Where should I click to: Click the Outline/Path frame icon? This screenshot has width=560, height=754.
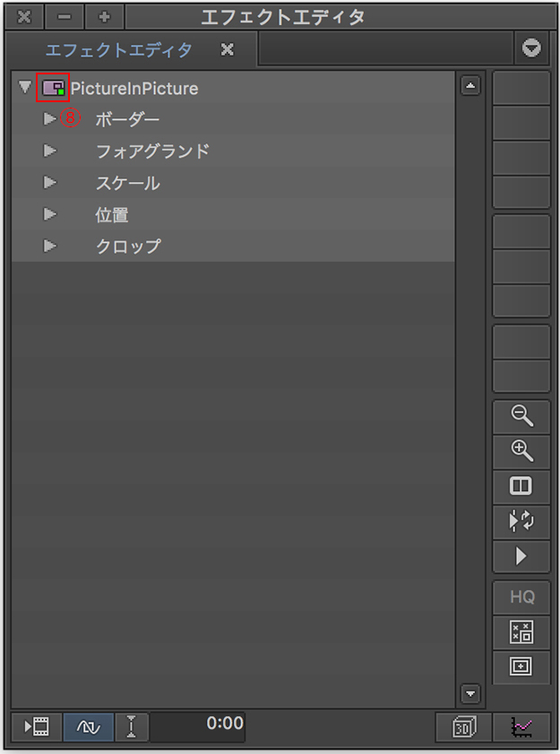(521, 667)
